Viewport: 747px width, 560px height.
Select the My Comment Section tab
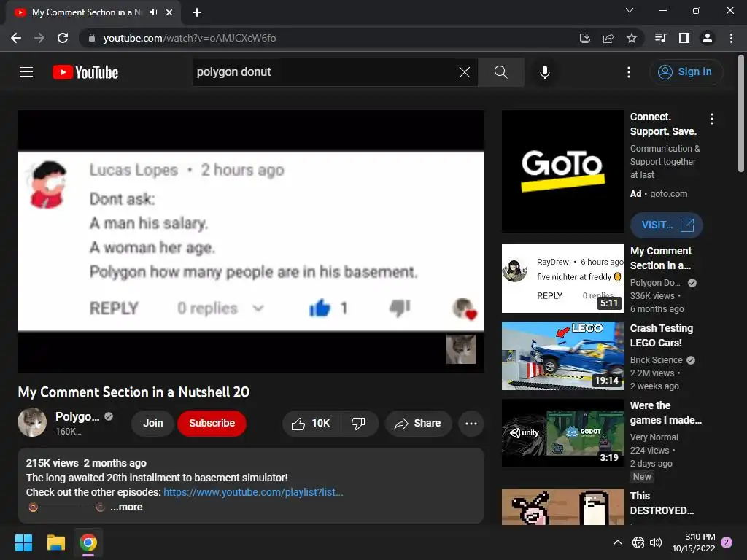[x=87, y=12]
